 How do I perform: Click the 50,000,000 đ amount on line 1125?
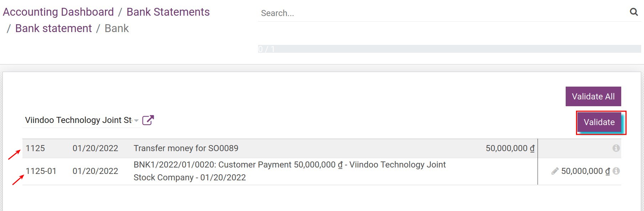click(x=510, y=148)
